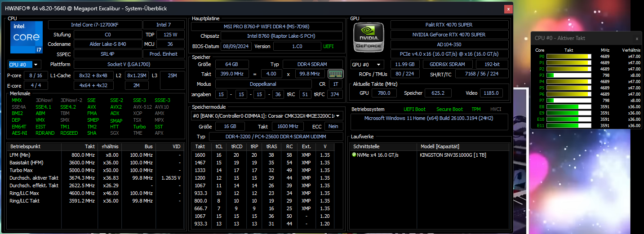Click the P3 core clock bar

point(569,75)
